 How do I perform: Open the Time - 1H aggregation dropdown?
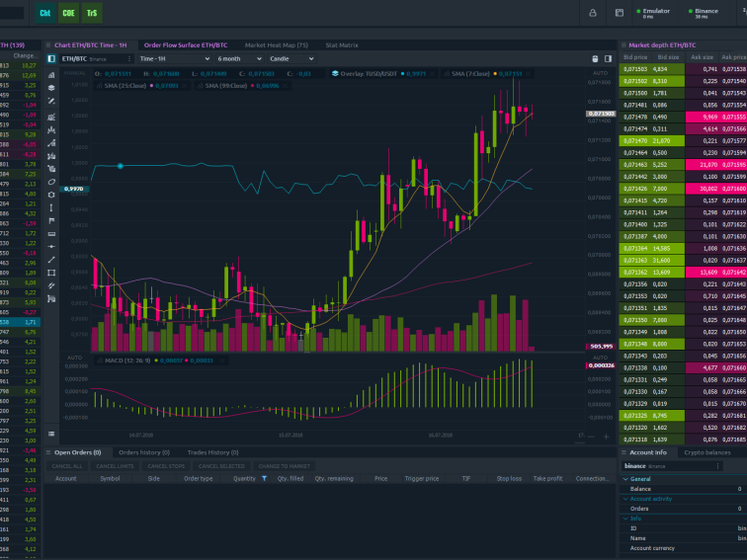pyautogui.click(x=174, y=58)
